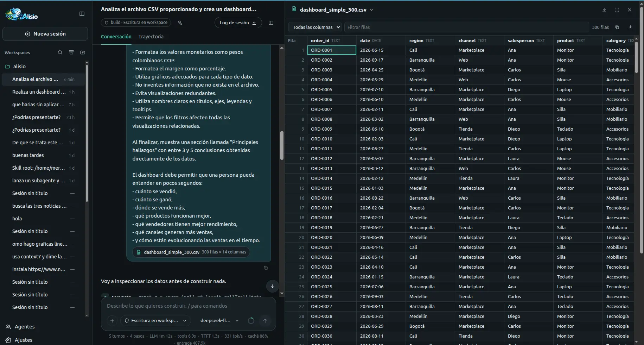644x345 pixels.
Task: Click the sessions list scrollbar
Action: tap(87, 133)
